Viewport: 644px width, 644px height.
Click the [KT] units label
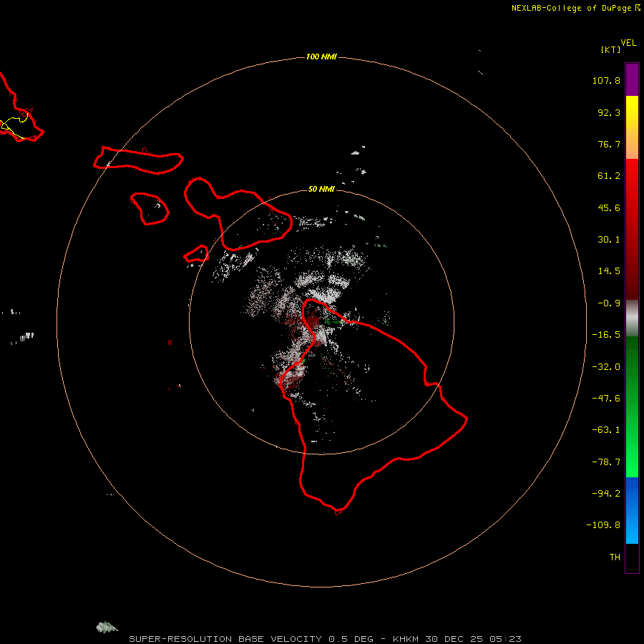610,49
